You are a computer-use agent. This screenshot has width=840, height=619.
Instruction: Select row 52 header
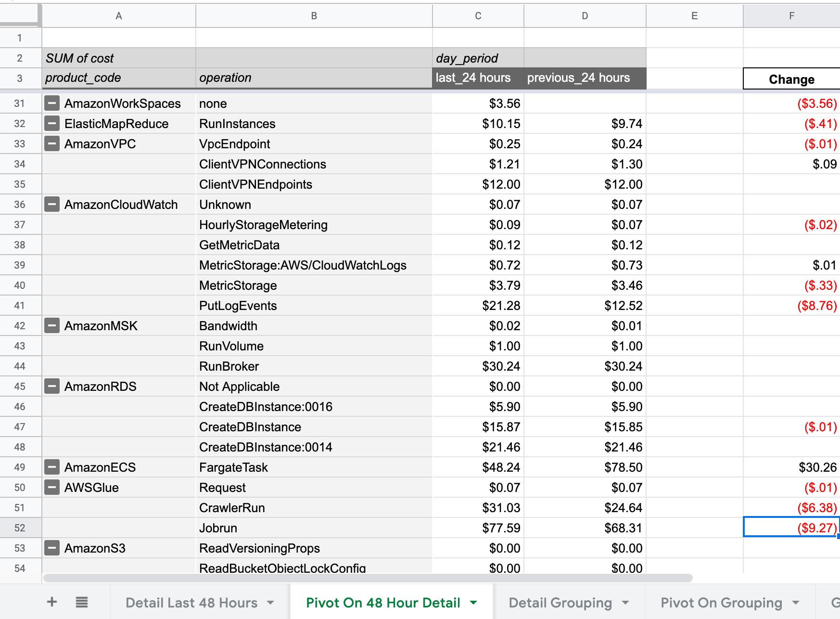point(20,528)
